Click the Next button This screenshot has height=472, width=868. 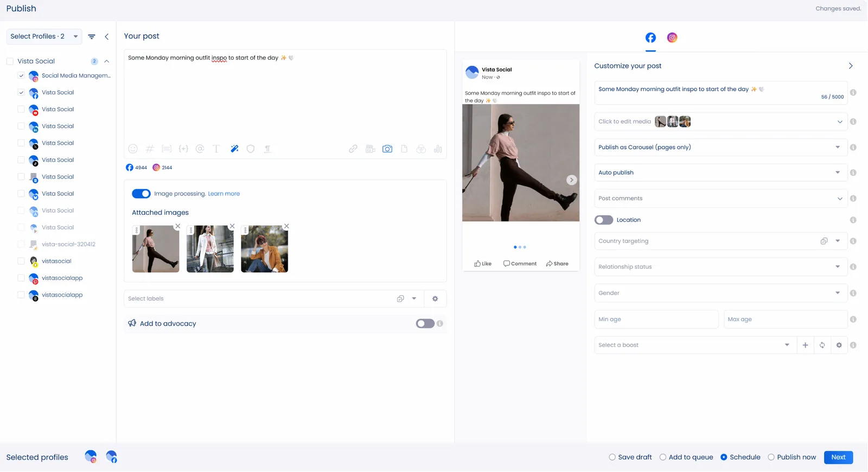coord(838,457)
